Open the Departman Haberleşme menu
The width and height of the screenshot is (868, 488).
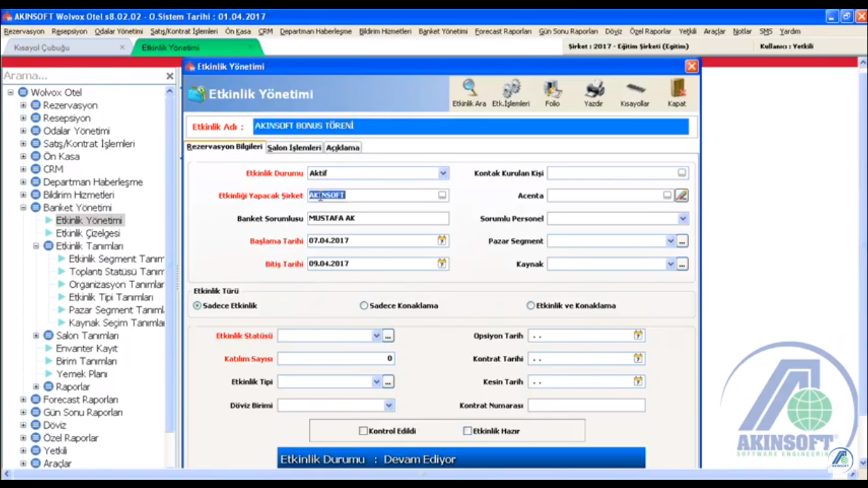click(316, 31)
